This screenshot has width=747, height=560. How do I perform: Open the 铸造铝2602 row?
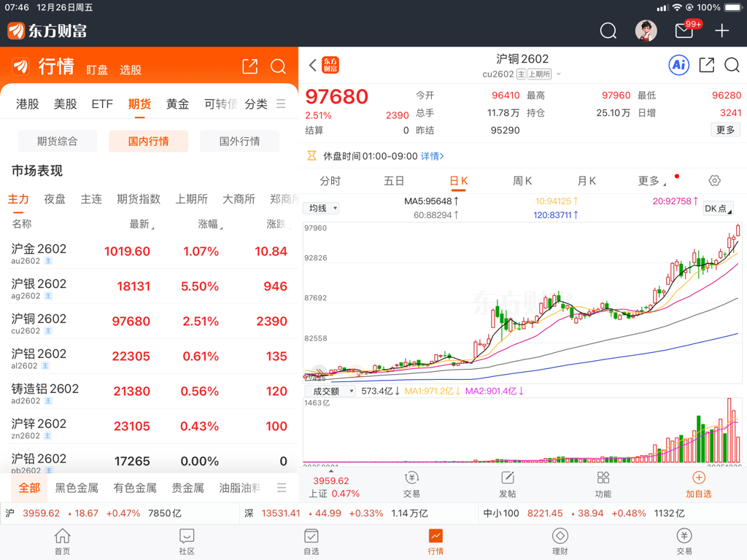point(149,392)
